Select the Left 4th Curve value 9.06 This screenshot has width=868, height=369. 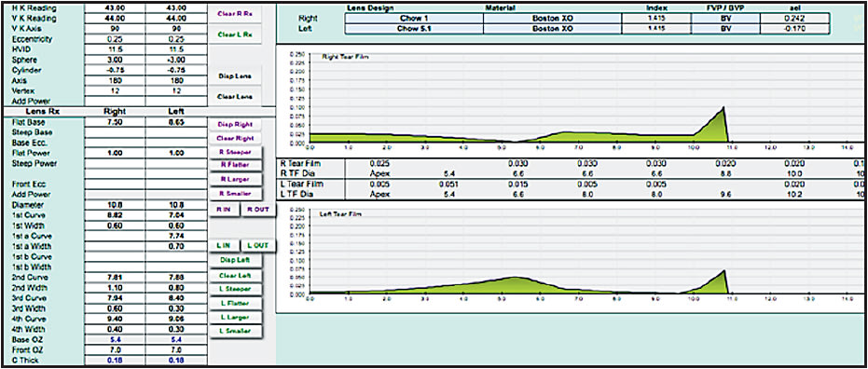(176, 320)
